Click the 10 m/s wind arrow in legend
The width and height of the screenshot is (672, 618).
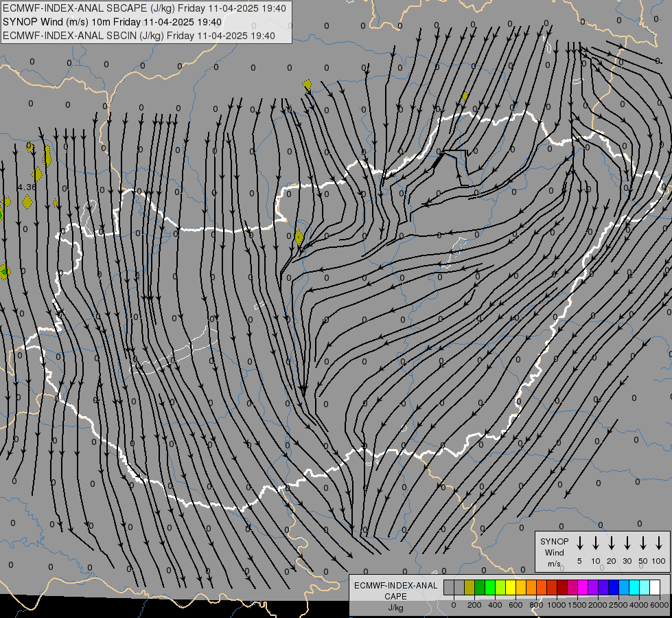point(596,542)
